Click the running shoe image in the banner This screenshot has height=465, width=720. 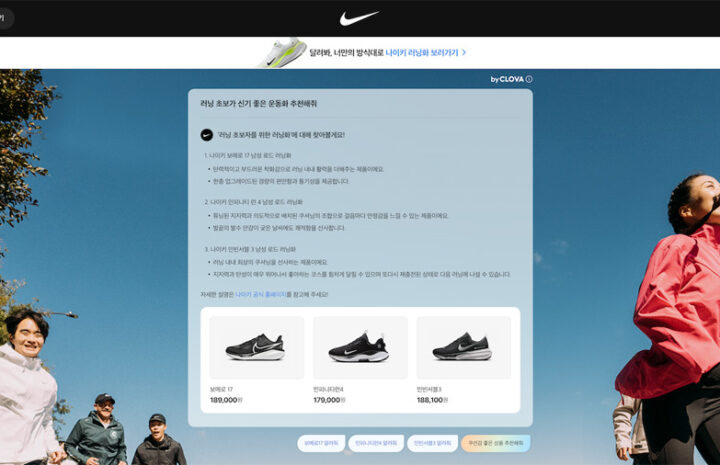(281, 53)
